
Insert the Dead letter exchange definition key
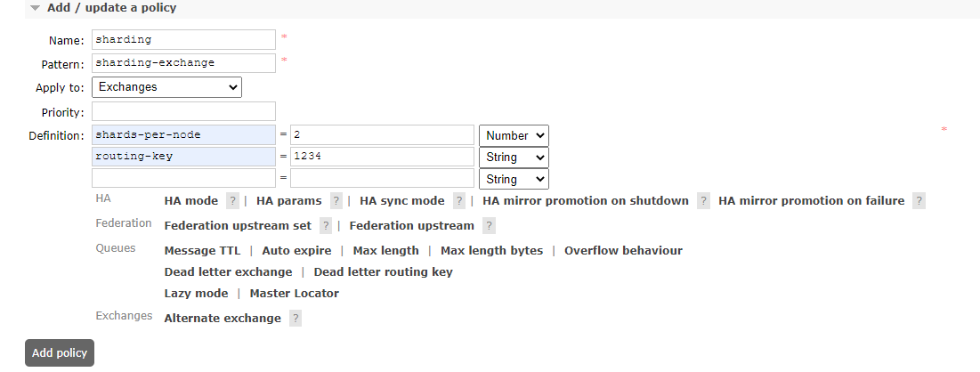[228, 272]
